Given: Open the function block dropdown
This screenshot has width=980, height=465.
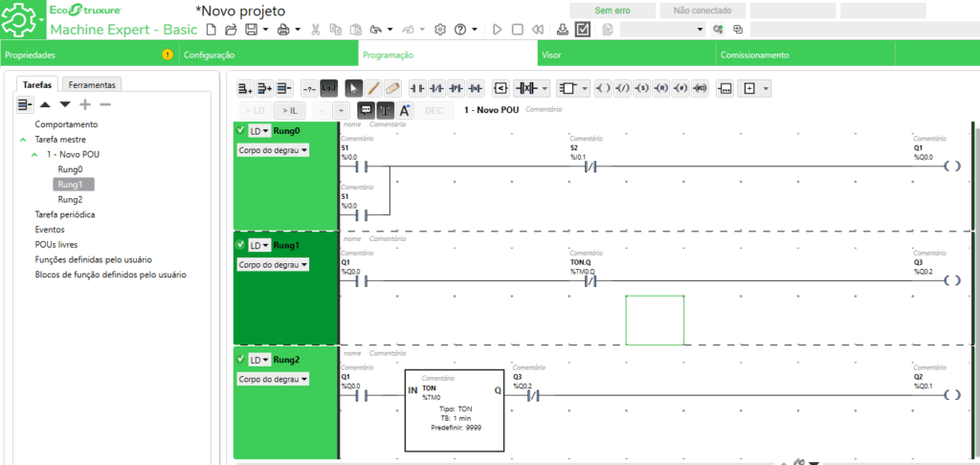Looking at the screenshot, I should (x=585, y=89).
